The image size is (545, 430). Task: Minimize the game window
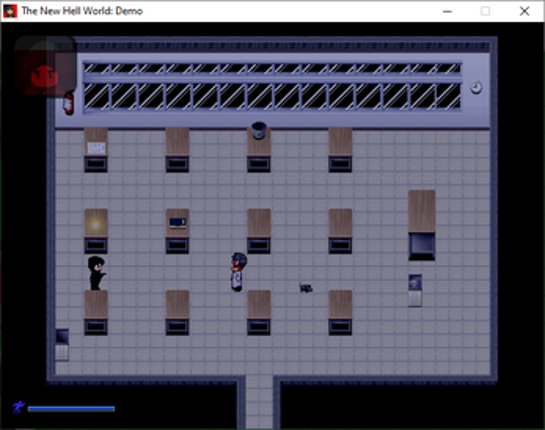[447, 11]
